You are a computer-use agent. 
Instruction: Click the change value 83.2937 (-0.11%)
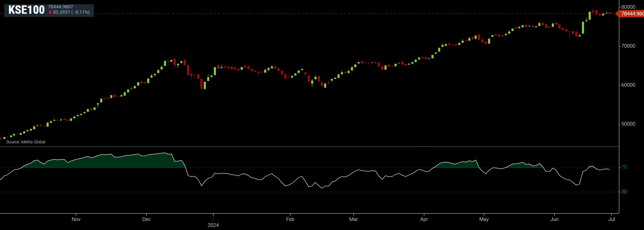pos(71,12)
